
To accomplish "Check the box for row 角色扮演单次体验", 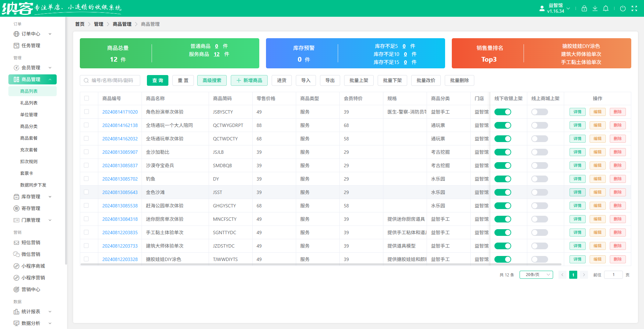I will click(87, 112).
